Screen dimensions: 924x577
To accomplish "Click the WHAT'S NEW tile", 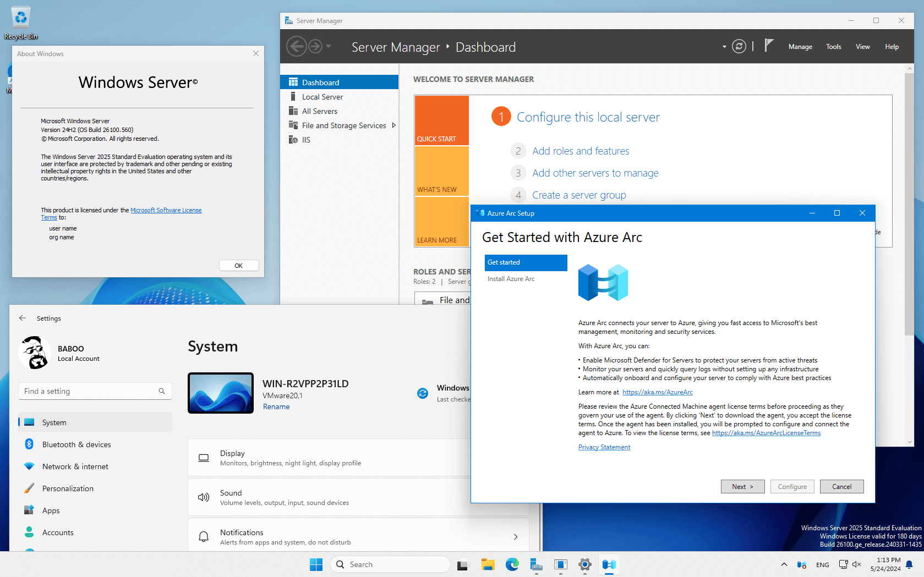I will 441,171.
